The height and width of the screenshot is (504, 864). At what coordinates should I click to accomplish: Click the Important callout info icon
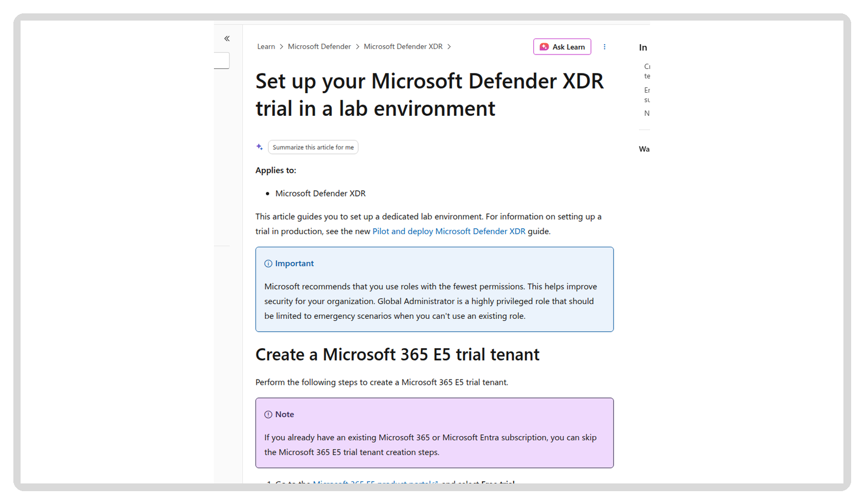(268, 264)
